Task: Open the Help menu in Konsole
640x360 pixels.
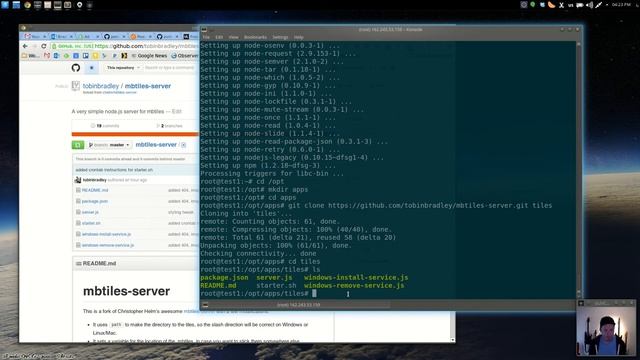Action: 299,37
